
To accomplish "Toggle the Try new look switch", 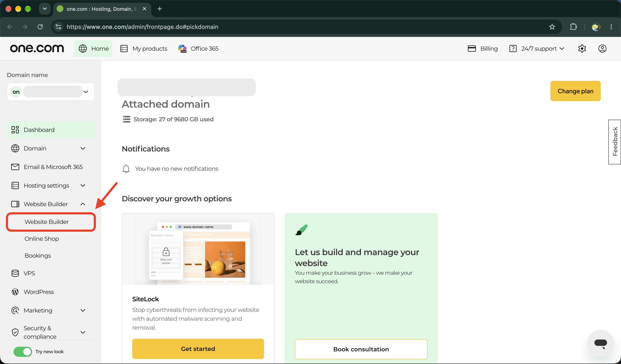I will click(x=23, y=352).
